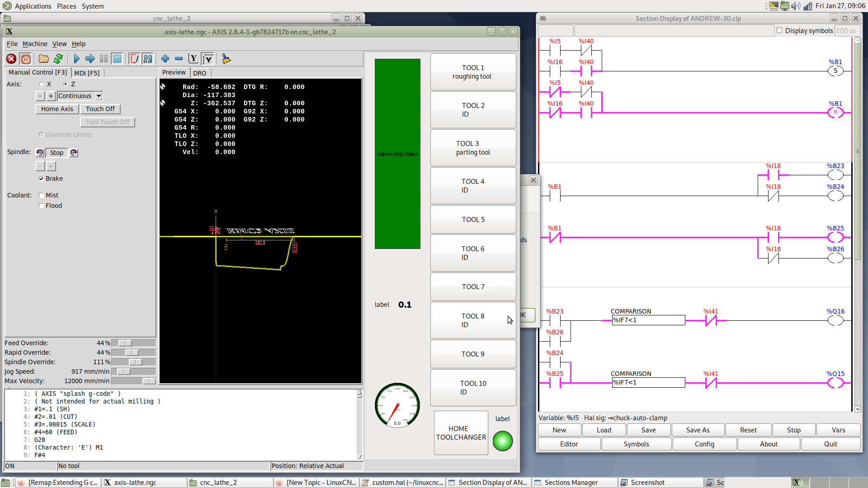Select the rotated Y2 view preset
The width and height of the screenshot is (868, 488).
coord(208,59)
